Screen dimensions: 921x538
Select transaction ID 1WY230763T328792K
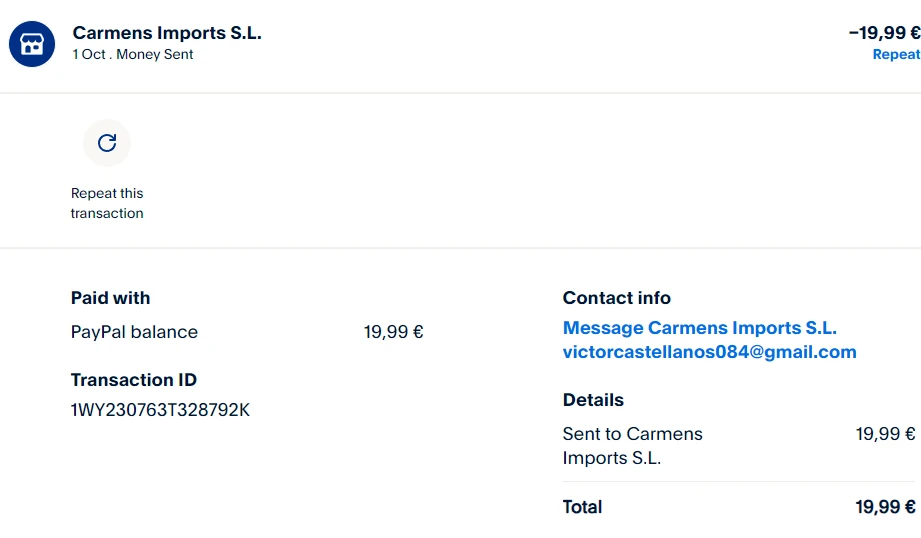coord(160,410)
